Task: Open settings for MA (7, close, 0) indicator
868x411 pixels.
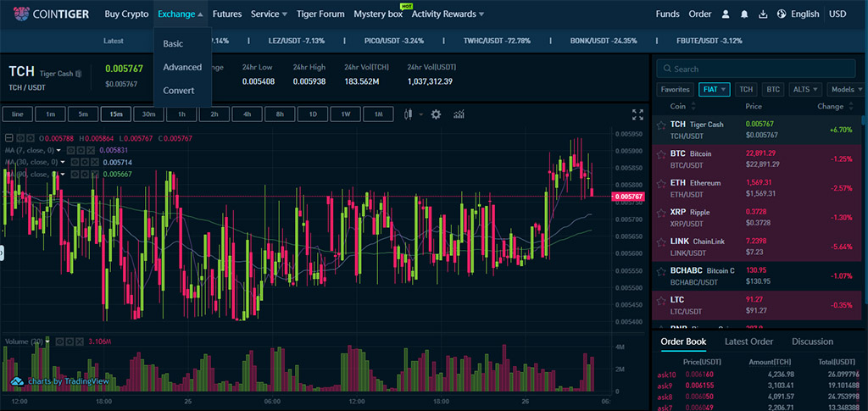Action: (81, 150)
